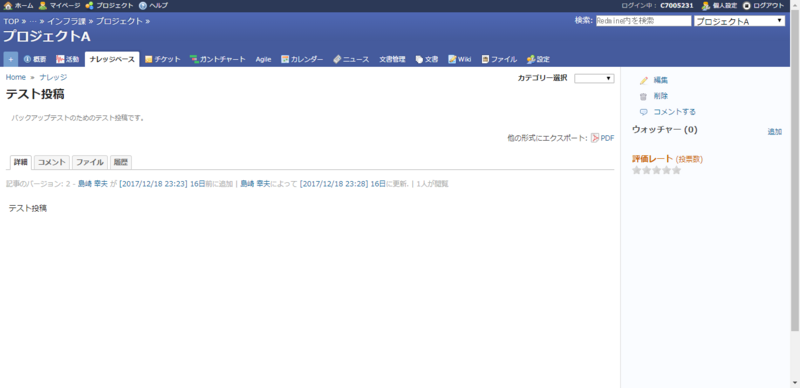Add a watcher with 追加 link
The width and height of the screenshot is (800, 388).
(774, 132)
